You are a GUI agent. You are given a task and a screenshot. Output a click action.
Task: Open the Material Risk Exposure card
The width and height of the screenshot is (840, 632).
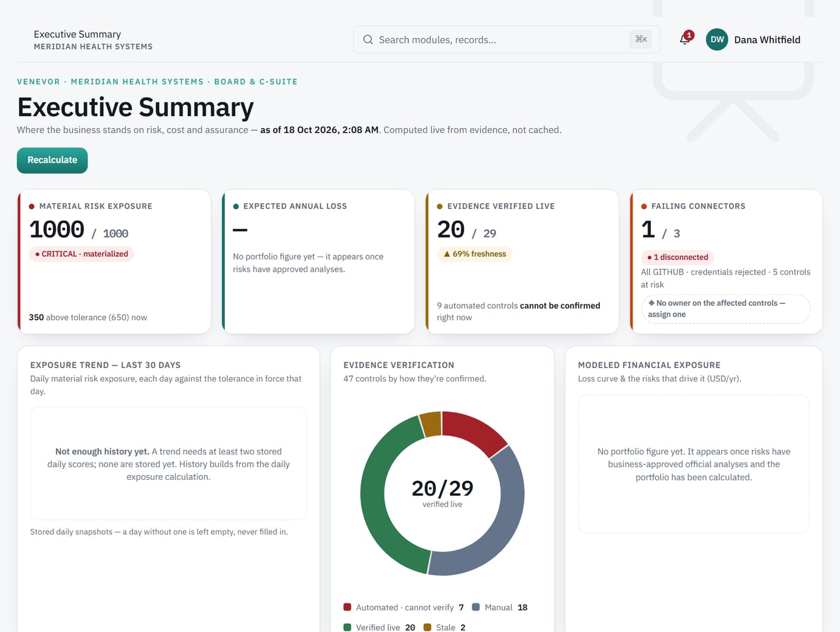click(x=114, y=261)
